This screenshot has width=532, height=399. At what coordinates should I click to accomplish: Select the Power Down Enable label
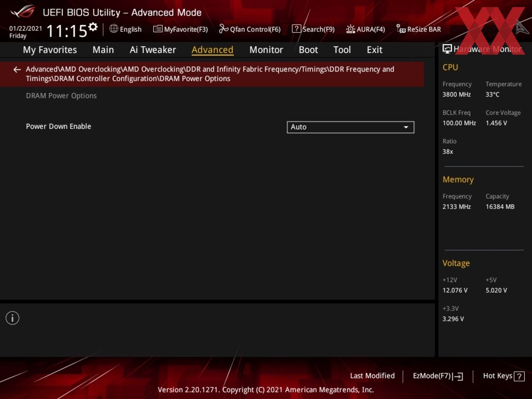point(58,126)
